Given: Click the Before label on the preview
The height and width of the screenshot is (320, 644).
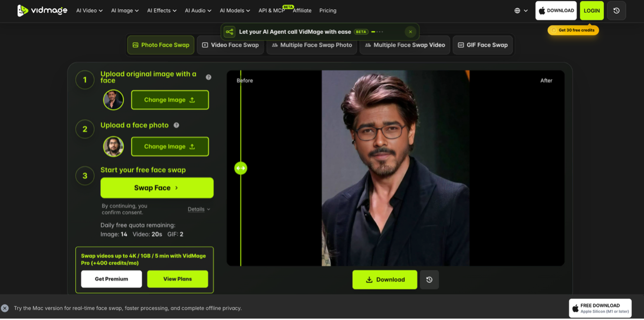Looking at the screenshot, I should [x=245, y=81].
